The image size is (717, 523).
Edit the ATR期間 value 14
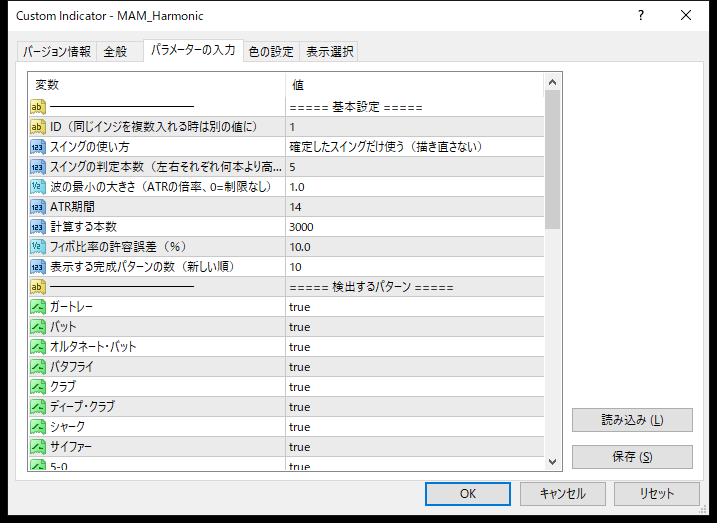point(414,207)
